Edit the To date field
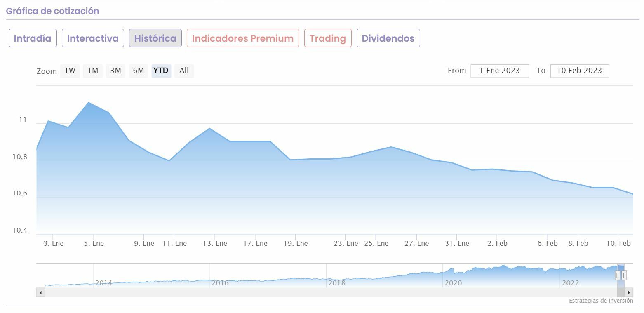644x313 pixels. [x=579, y=71]
